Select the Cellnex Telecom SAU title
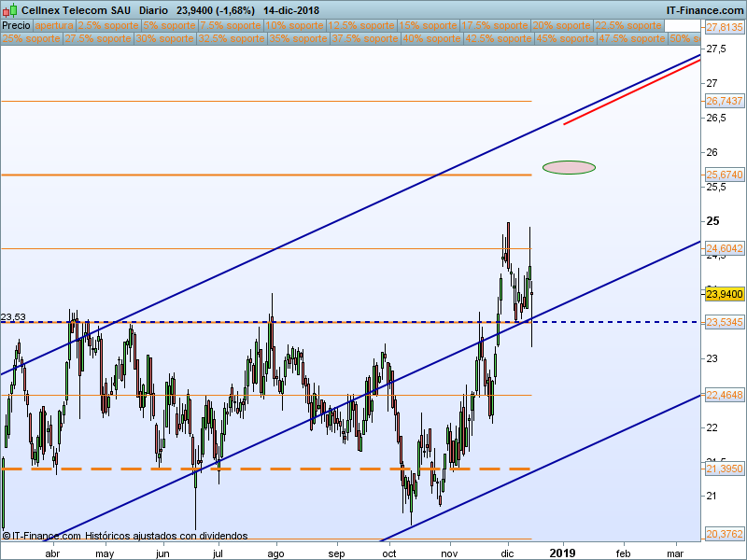Screen dimensions: 747x560 coord(76,10)
